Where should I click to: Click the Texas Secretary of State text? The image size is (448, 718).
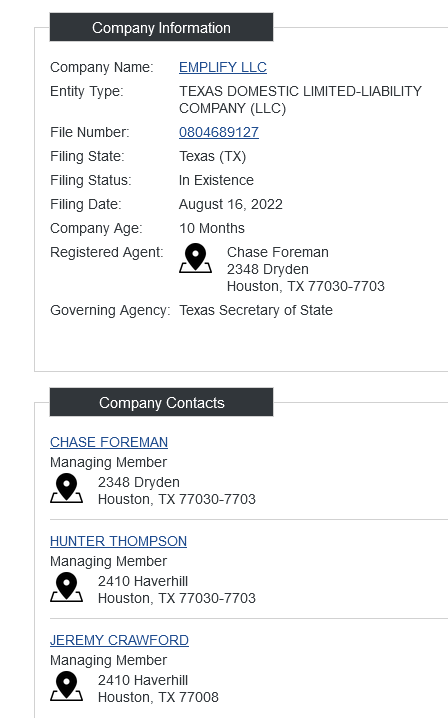[256, 310]
